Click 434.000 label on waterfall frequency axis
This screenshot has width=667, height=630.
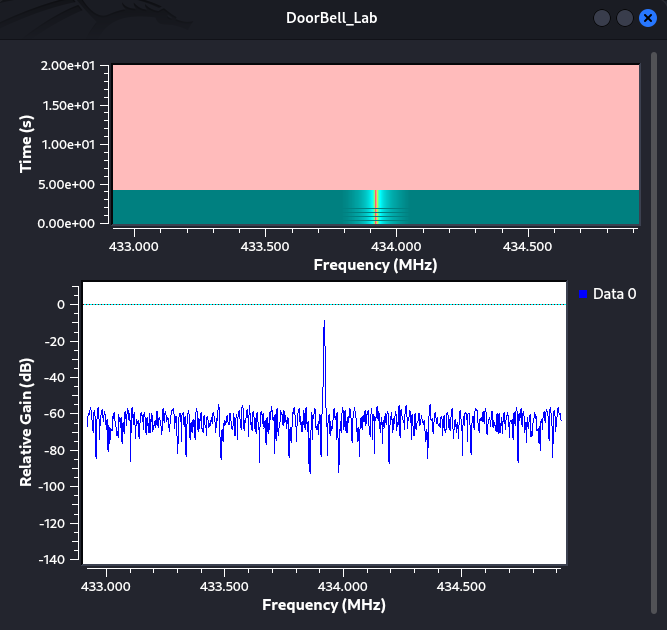pos(396,247)
